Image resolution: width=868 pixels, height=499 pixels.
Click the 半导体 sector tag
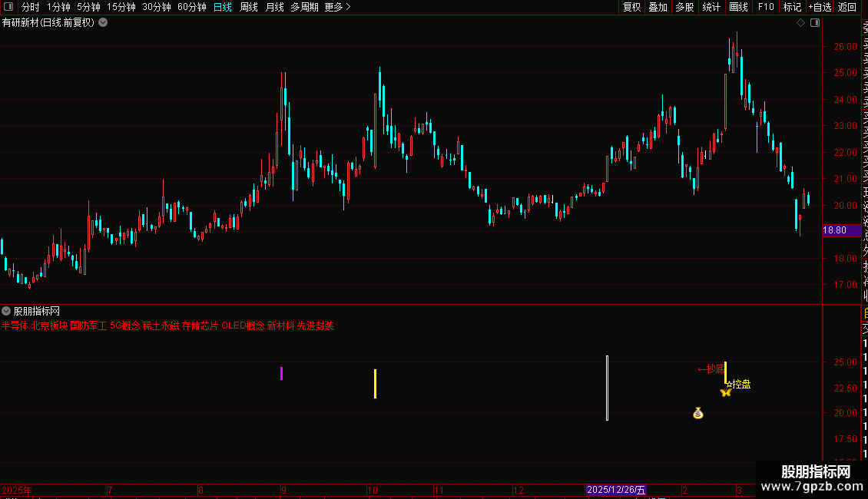(x=15, y=326)
